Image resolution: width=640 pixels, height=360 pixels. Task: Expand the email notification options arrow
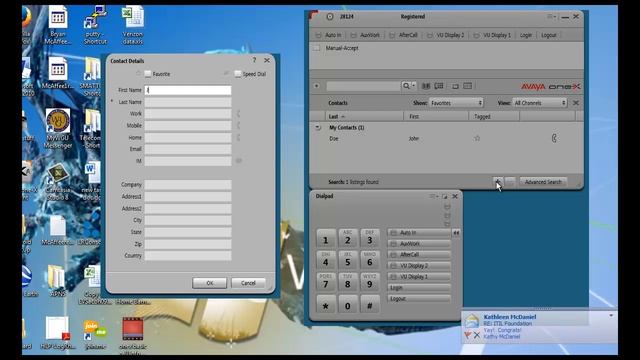pos(611,316)
